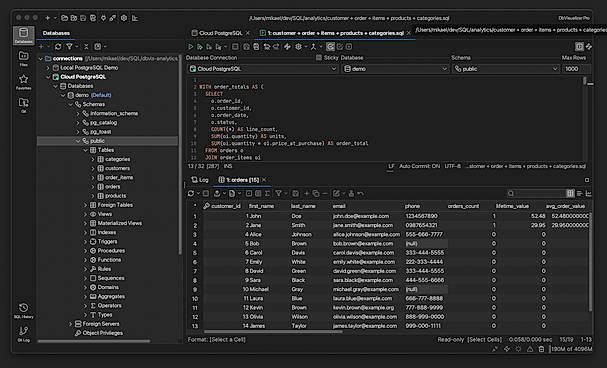Open the public schema dropdown

pyautogui.click(x=506, y=69)
